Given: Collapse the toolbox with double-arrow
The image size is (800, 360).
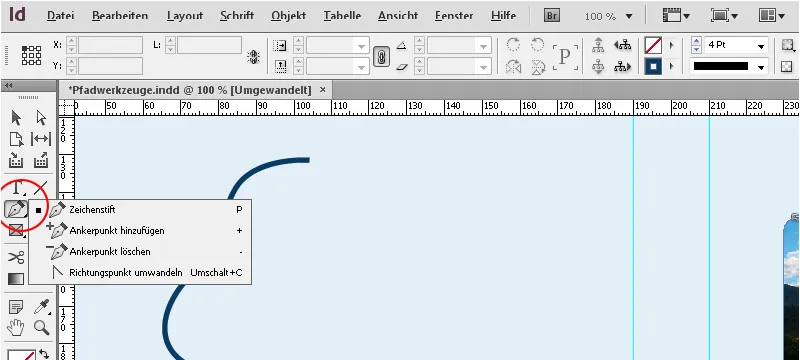Looking at the screenshot, I should click(9, 86).
